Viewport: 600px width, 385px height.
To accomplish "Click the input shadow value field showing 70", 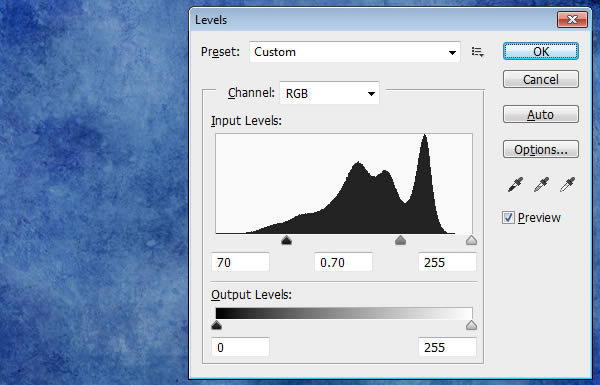I will click(240, 263).
